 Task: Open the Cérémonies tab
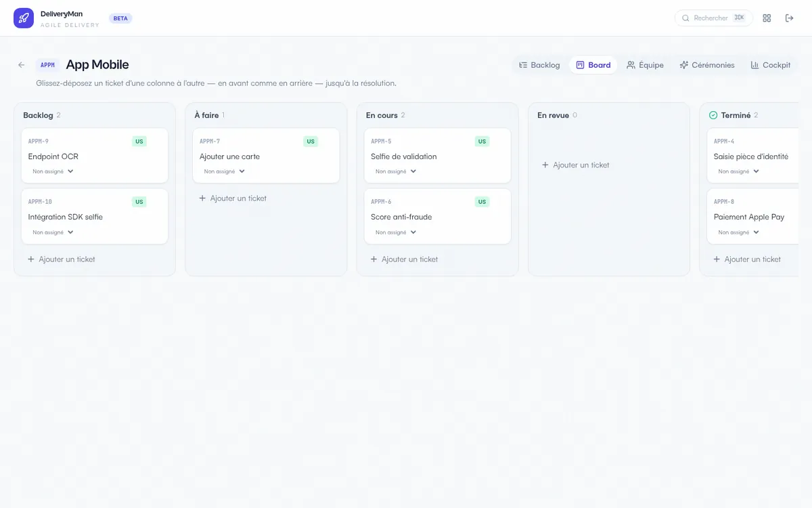707,65
